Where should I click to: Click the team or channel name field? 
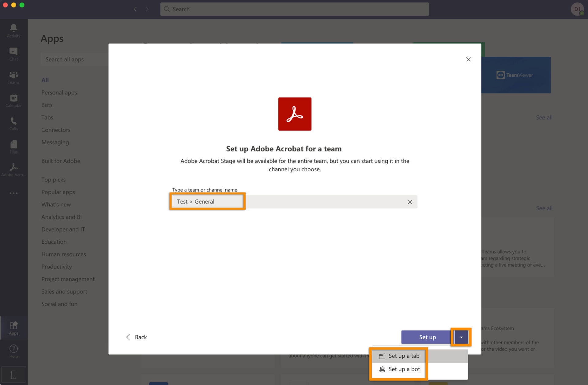294,202
